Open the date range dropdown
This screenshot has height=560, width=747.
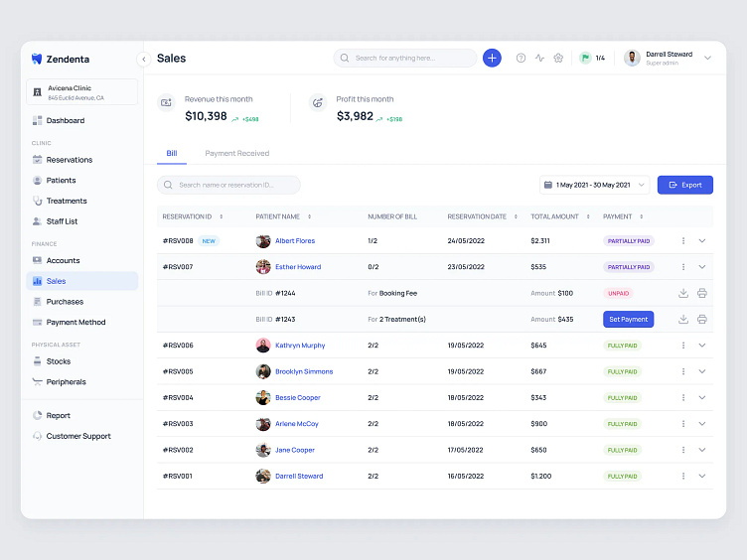click(595, 185)
